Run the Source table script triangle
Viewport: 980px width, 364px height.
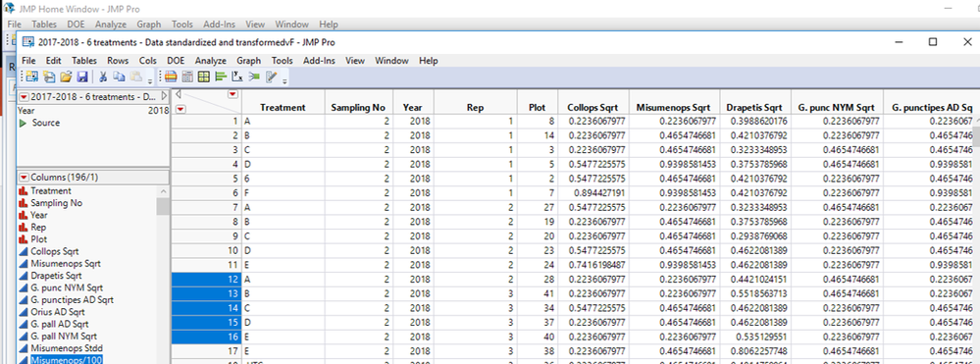tap(24, 123)
